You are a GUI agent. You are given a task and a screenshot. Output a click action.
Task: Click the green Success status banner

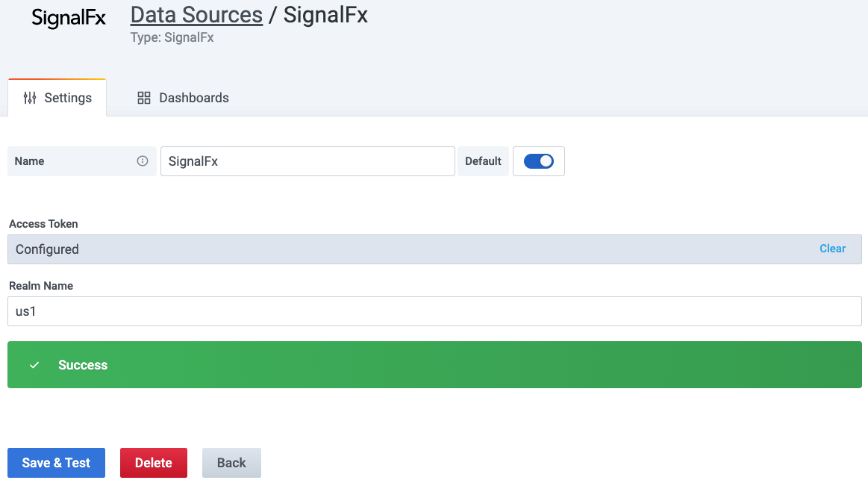coord(433,365)
